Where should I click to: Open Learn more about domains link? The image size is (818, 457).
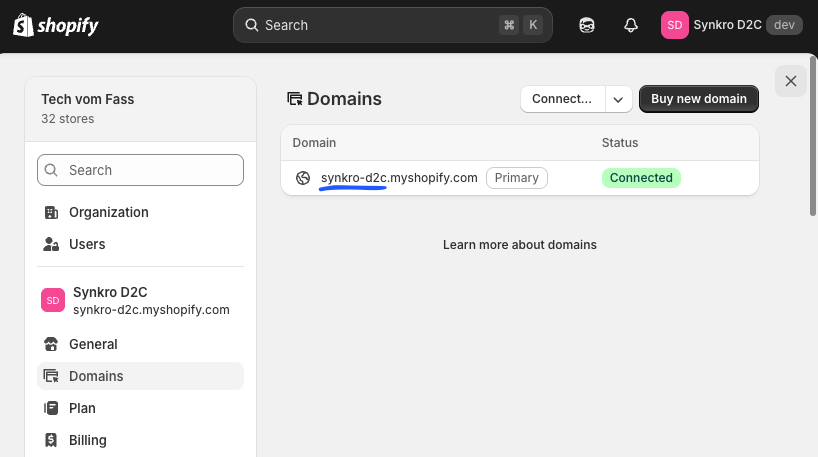[x=520, y=245]
